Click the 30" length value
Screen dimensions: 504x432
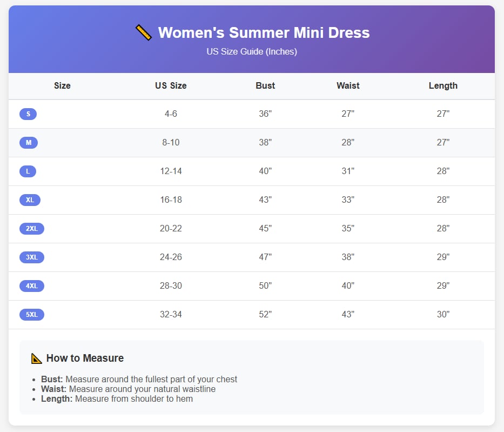(443, 314)
